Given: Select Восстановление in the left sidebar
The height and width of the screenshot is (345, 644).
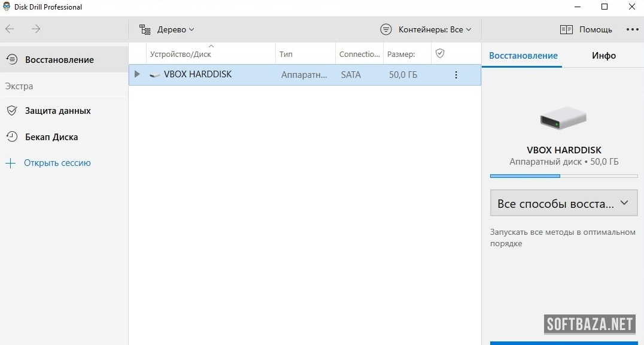Looking at the screenshot, I should pyautogui.click(x=59, y=60).
